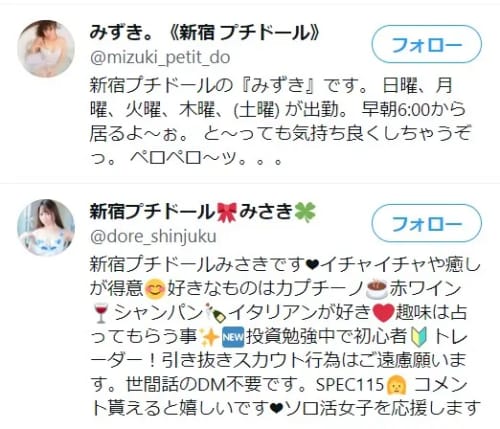
Task: Click the four-leaf clover emoji
Action: pos(305,212)
